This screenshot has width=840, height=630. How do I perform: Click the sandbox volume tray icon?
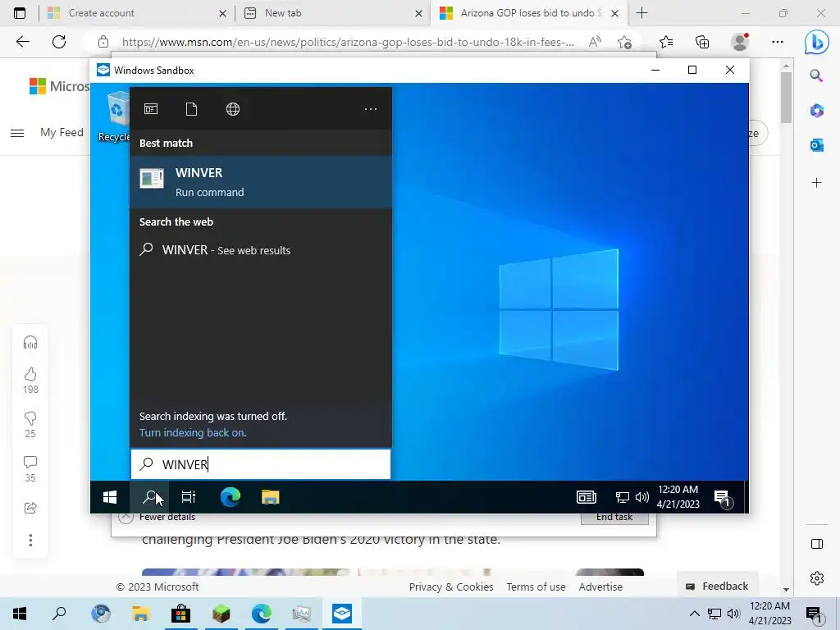[641, 497]
